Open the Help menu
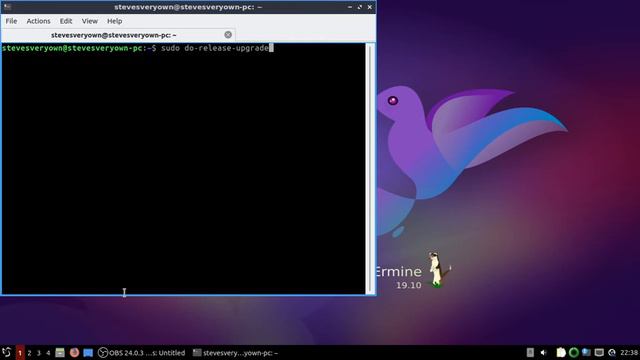The width and height of the screenshot is (640, 360). point(114,21)
